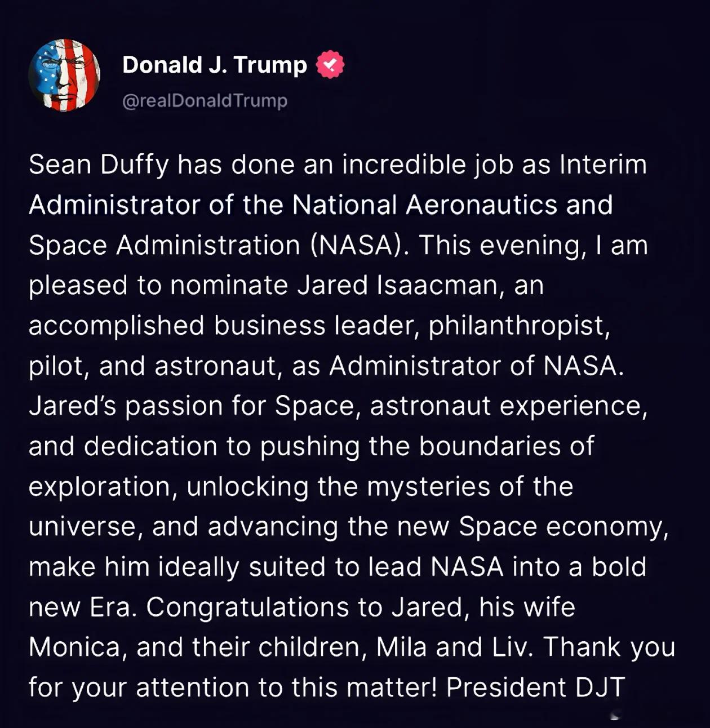Viewport: 710px width, 728px height.
Task: Click the Donald J. Trump display name
Action: click(214, 64)
